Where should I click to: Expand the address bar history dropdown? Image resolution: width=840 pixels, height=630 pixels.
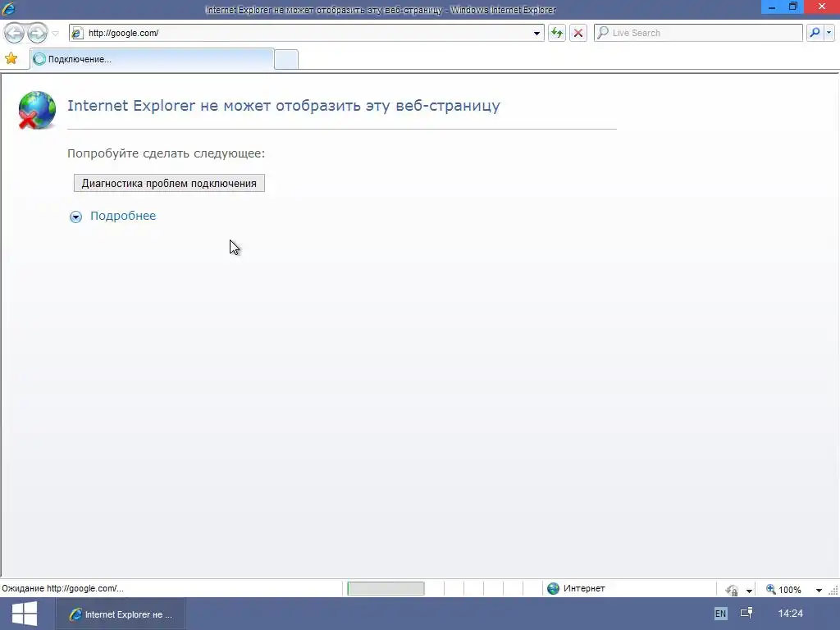pyautogui.click(x=536, y=33)
